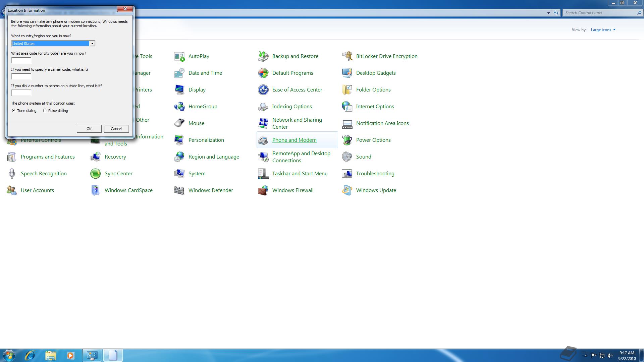Open Programs and Features icon
The height and width of the screenshot is (362, 644).
point(11,157)
